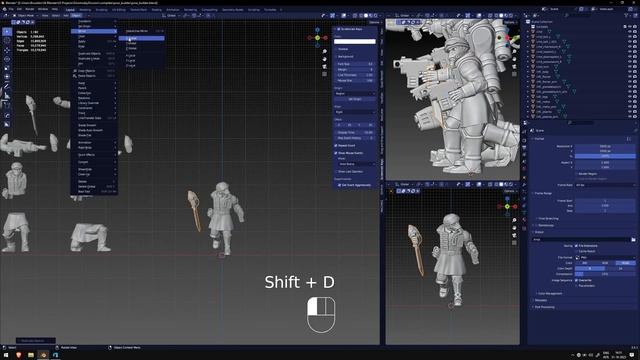The width and height of the screenshot is (640, 360).
Task: Toggle Get Event Aggressively checkbox
Action: [x=339, y=185]
